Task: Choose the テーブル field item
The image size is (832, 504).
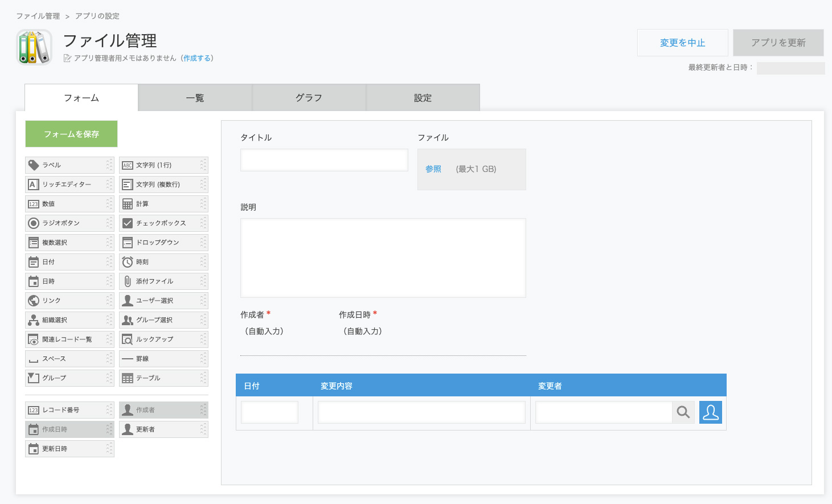Action: 163,378
